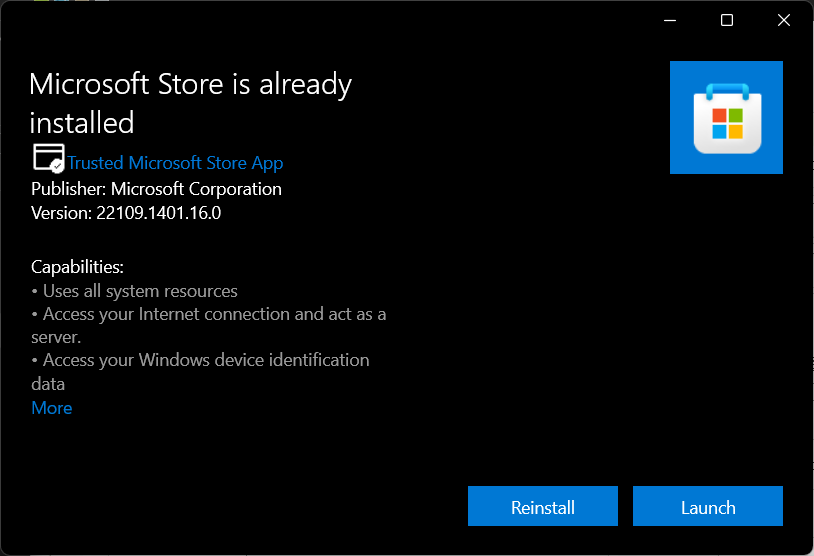Click the checkmark badge on the certificate icon
This screenshot has width=814, height=556.
click(58, 165)
